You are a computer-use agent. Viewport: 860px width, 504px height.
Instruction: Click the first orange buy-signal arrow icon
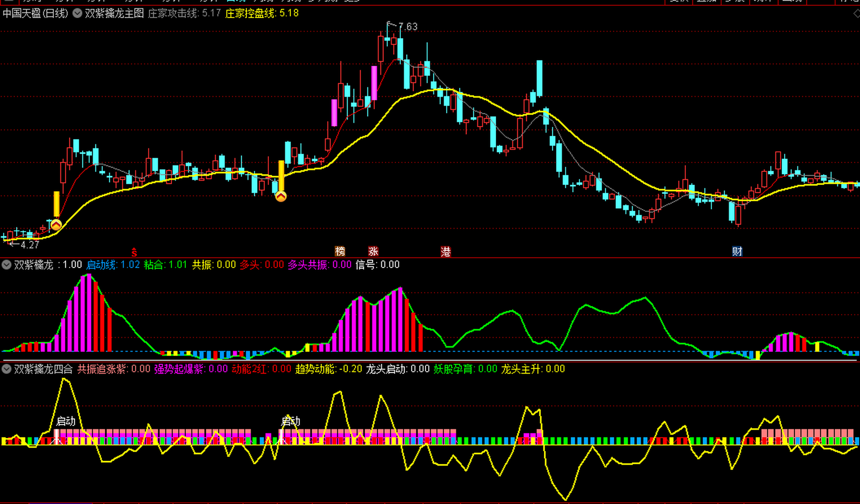click(56, 225)
